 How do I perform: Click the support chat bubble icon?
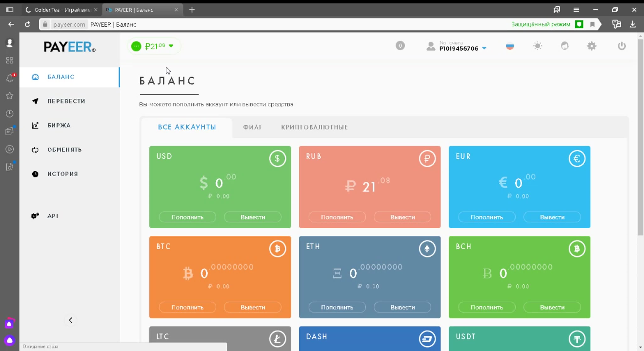click(x=564, y=46)
